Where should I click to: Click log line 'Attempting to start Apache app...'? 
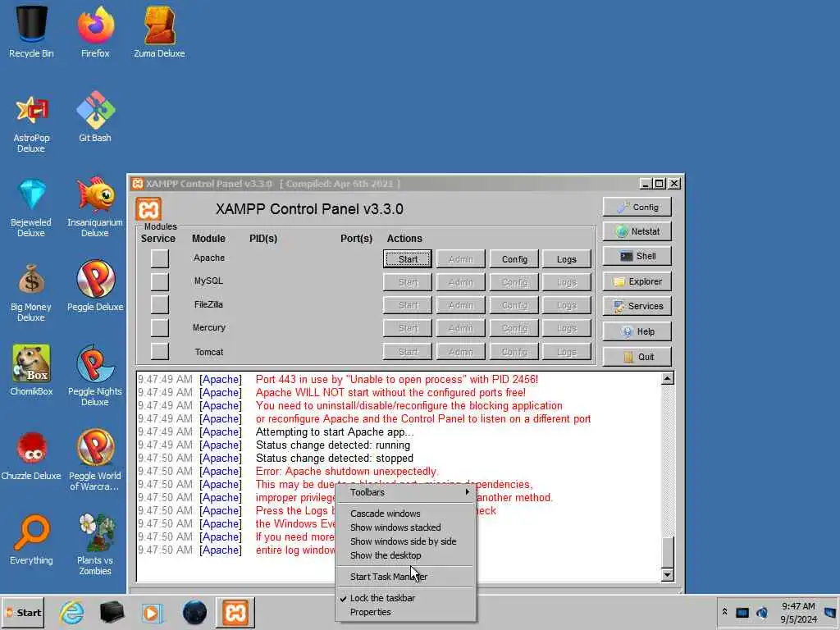[x=335, y=431]
